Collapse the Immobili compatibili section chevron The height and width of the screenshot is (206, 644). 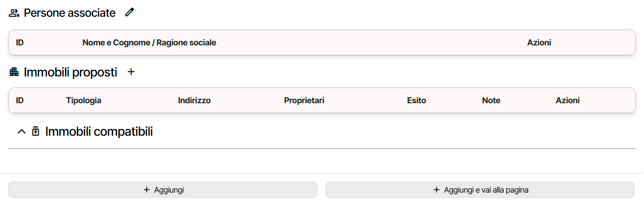coord(21,131)
